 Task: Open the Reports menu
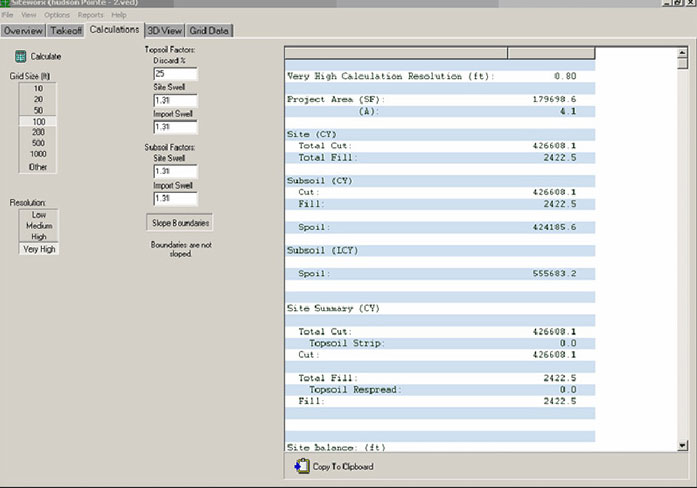click(x=90, y=16)
